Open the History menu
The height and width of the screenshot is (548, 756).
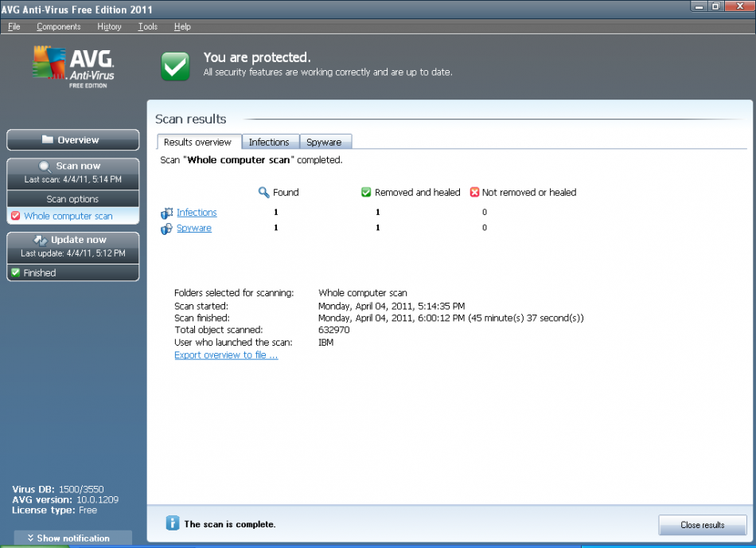pos(109,26)
